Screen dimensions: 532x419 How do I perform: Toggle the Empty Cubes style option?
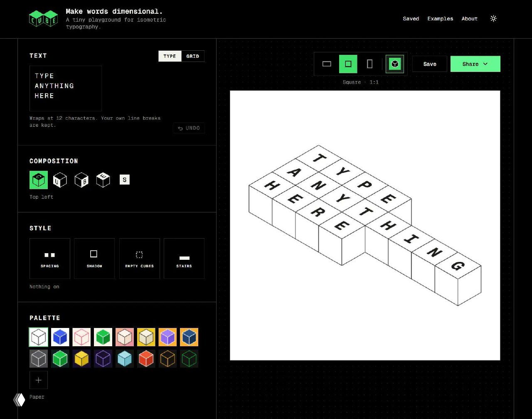[x=140, y=259]
